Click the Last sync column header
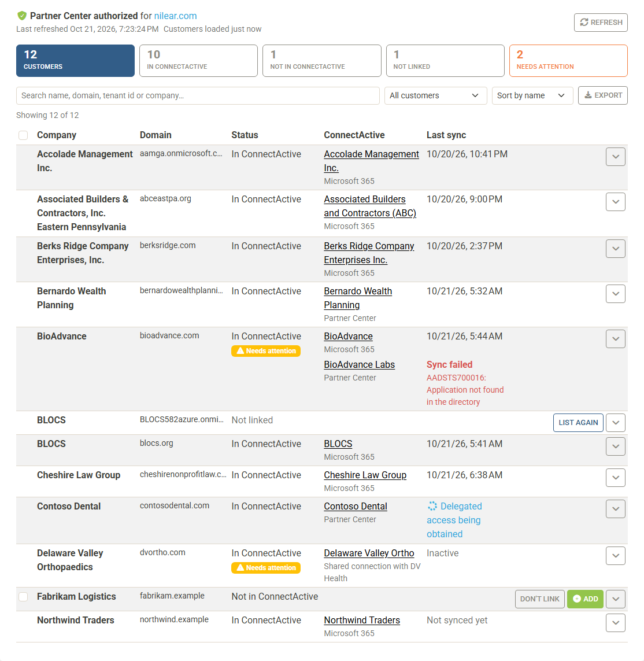 coord(446,135)
